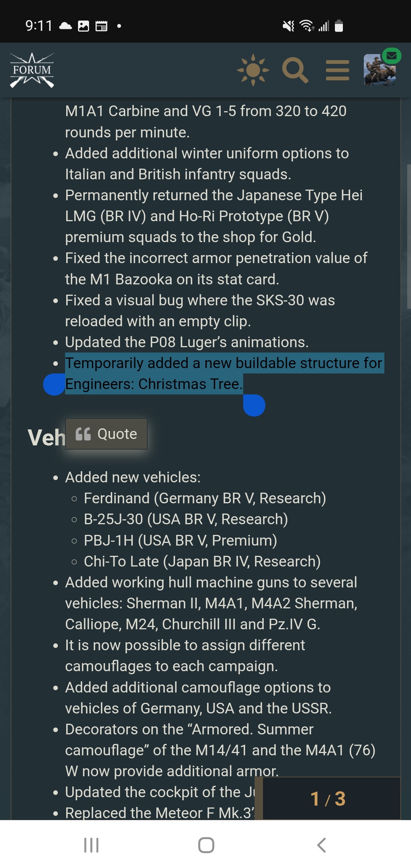Grab the right text selection handle
411x868 pixels.
(254, 405)
